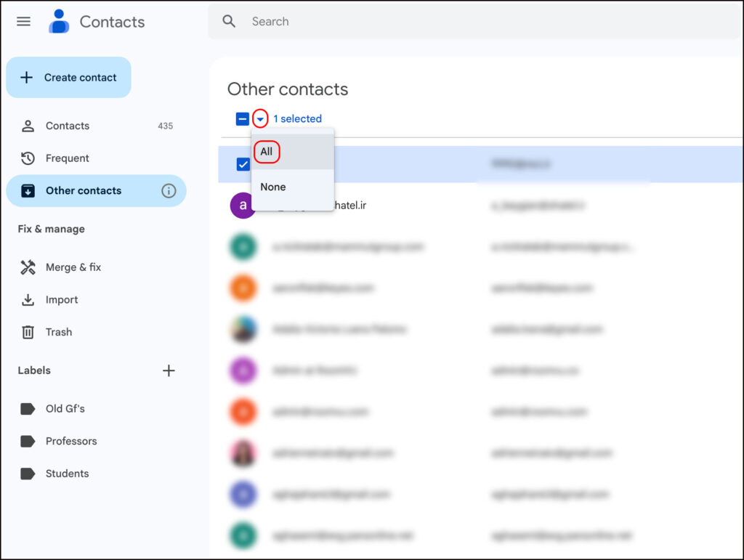Add a new label with plus icon

(x=169, y=370)
